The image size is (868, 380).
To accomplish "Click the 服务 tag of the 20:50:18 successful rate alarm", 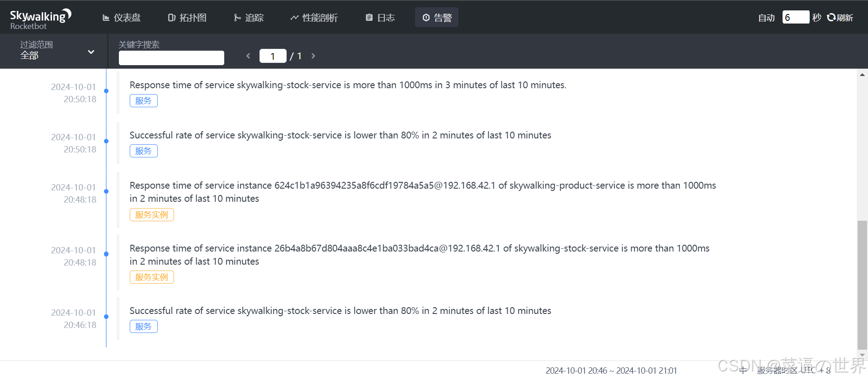I will point(144,151).
